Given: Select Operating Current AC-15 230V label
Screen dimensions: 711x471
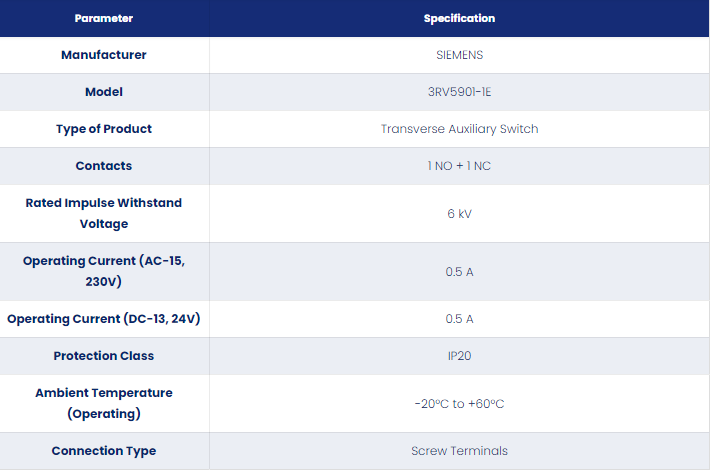Looking at the screenshot, I should [x=104, y=271].
